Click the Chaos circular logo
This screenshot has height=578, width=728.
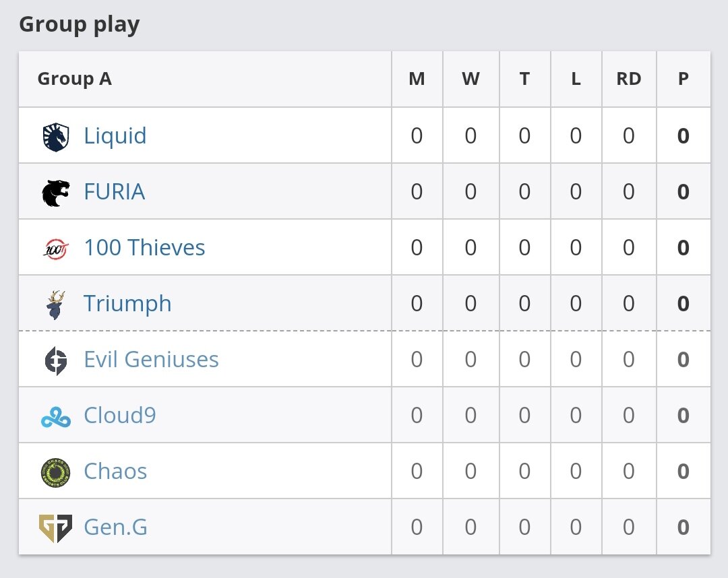(x=55, y=472)
